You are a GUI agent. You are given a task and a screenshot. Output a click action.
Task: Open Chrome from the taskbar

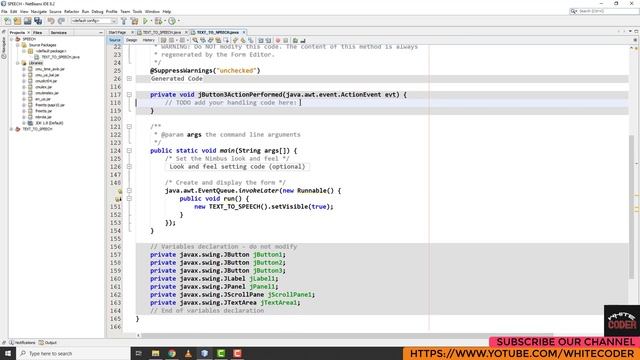click(172, 353)
